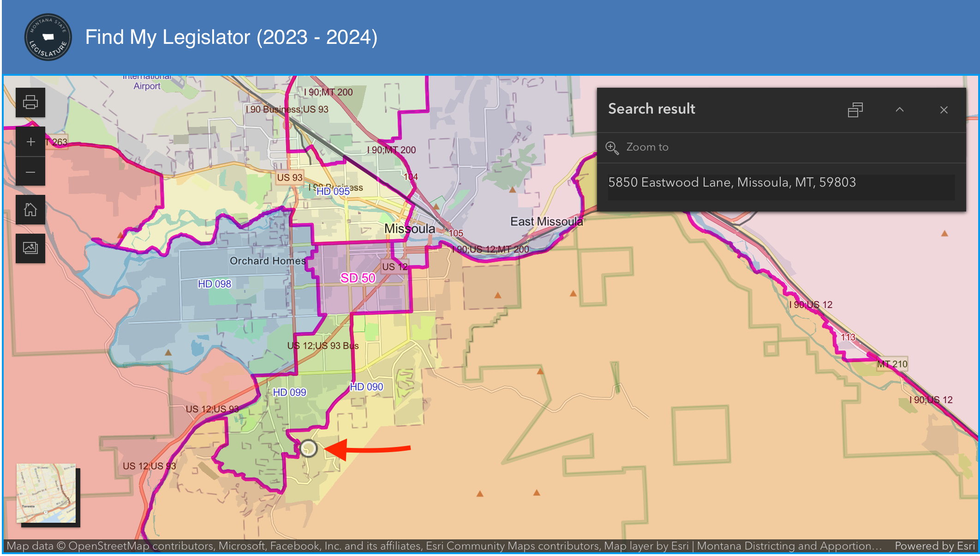Viewport: 980px width, 556px height.
Task: Return to the default home extent
Action: (x=30, y=210)
